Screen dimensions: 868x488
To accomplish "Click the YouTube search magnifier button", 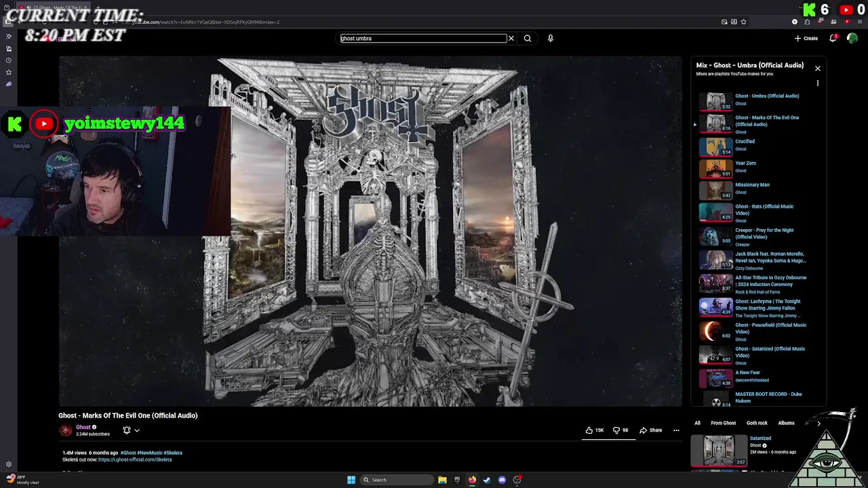I will pyautogui.click(x=528, y=39).
